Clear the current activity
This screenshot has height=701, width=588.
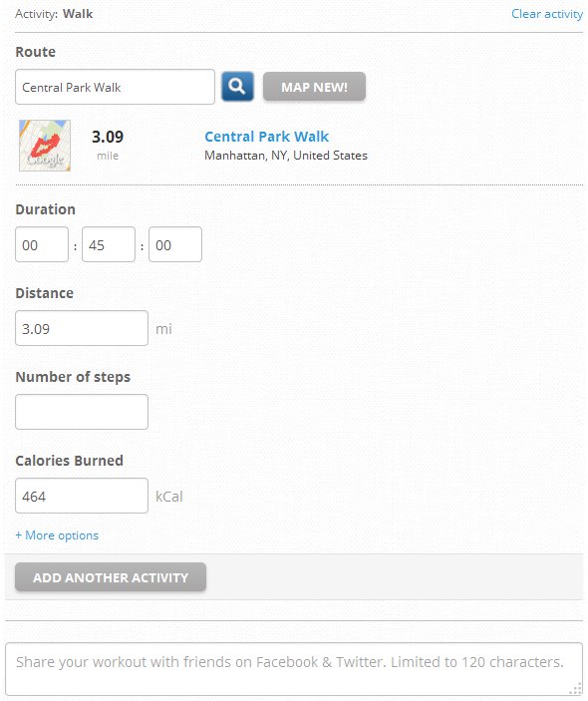coord(547,14)
